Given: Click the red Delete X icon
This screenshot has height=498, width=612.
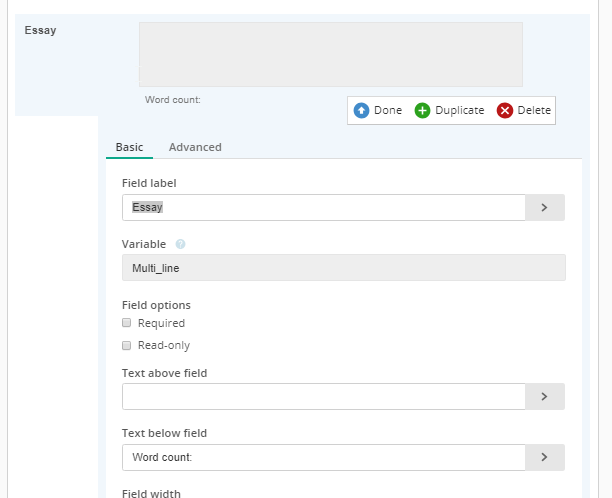Looking at the screenshot, I should [x=504, y=110].
